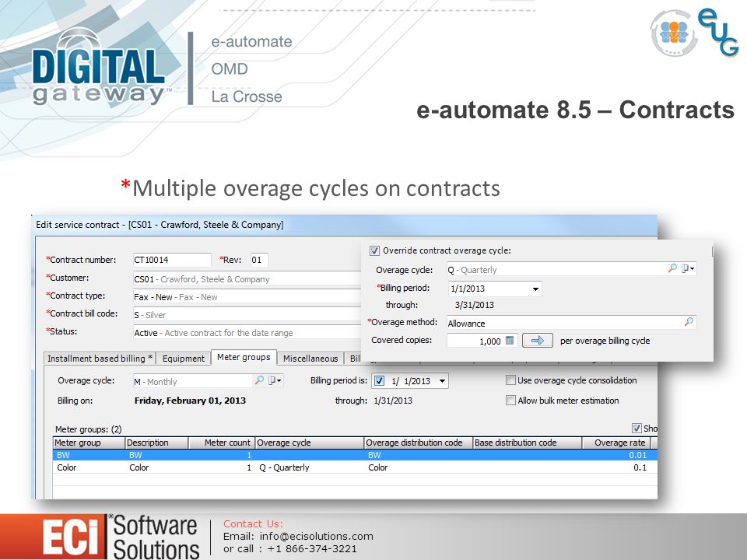Click the Digital Gateway logo
The height and width of the screenshot is (560, 747).
tap(100, 68)
